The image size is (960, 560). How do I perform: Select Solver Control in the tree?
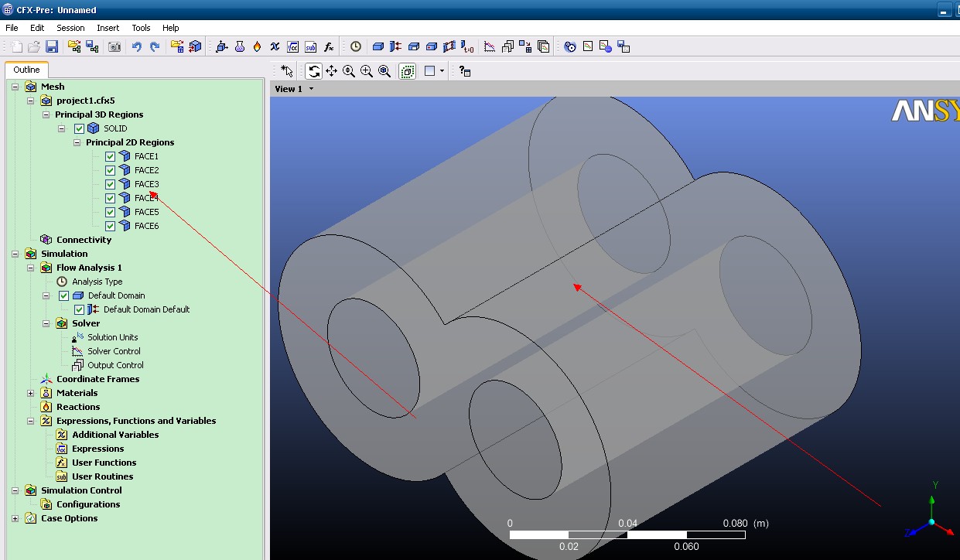coord(114,351)
